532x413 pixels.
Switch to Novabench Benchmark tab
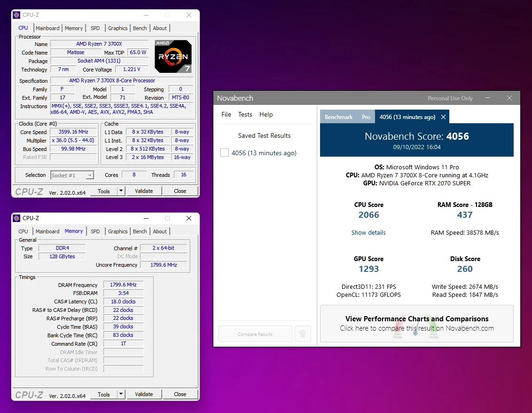pos(338,117)
